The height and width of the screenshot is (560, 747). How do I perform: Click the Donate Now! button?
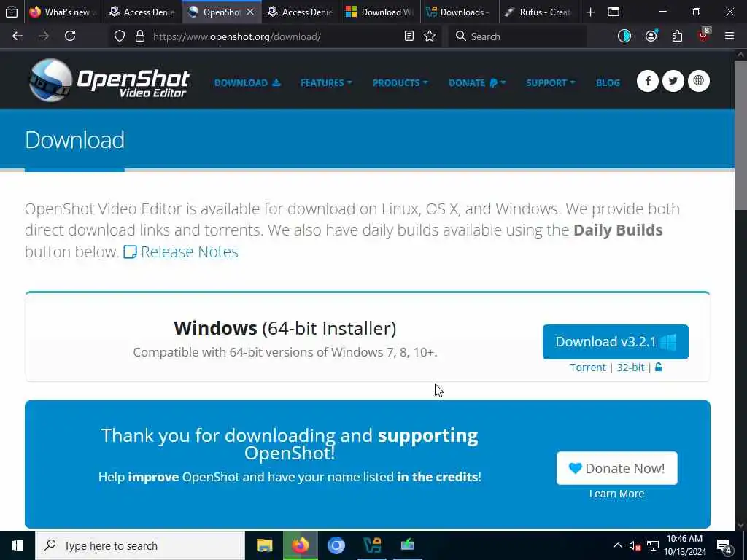pos(616,468)
